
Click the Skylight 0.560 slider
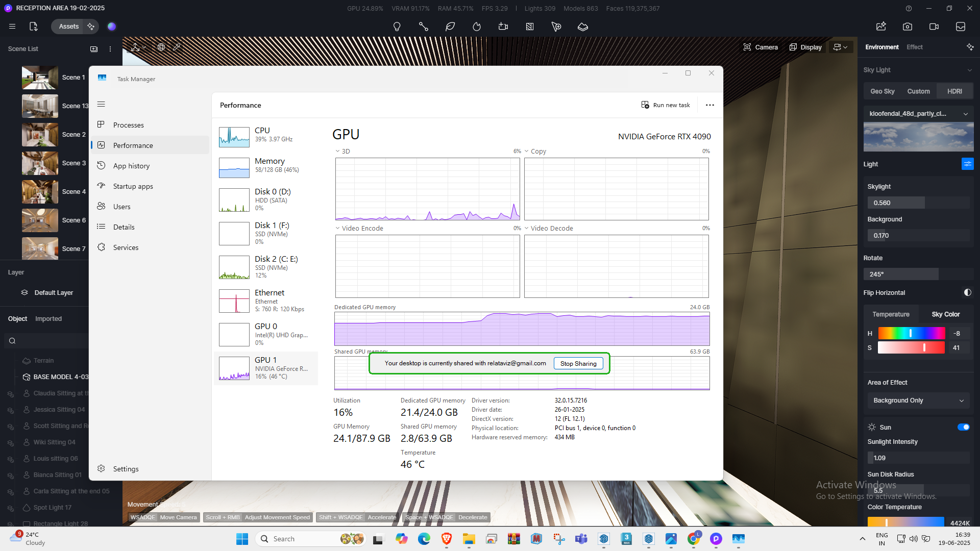click(918, 203)
